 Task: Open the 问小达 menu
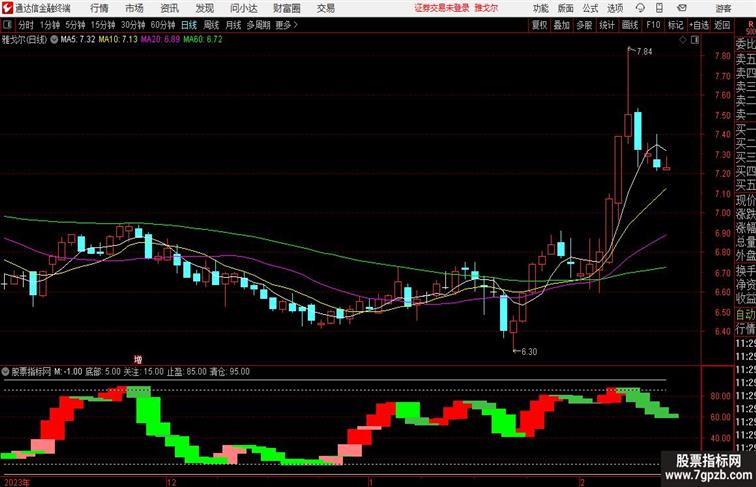click(x=243, y=8)
